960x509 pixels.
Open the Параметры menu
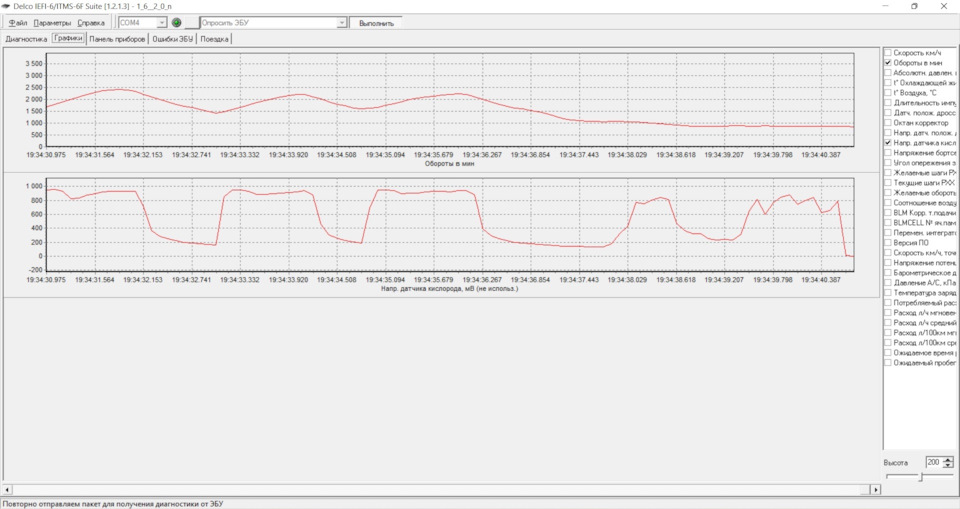52,23
